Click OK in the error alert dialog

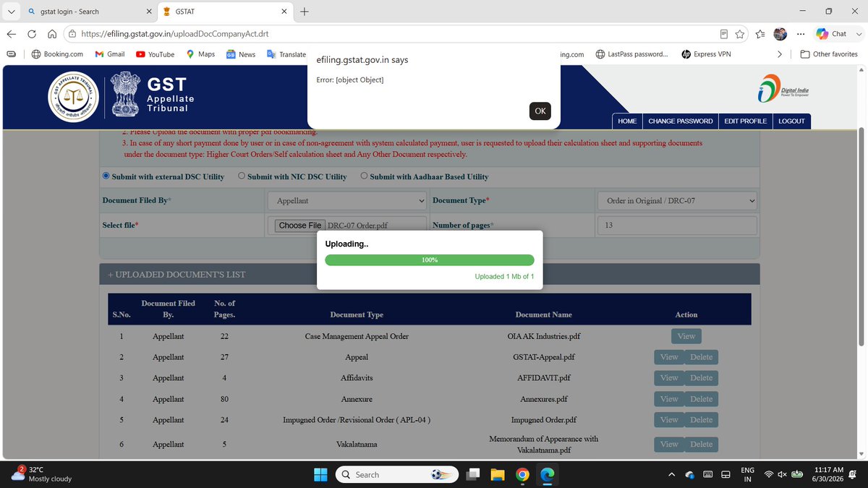coord(540,111)
